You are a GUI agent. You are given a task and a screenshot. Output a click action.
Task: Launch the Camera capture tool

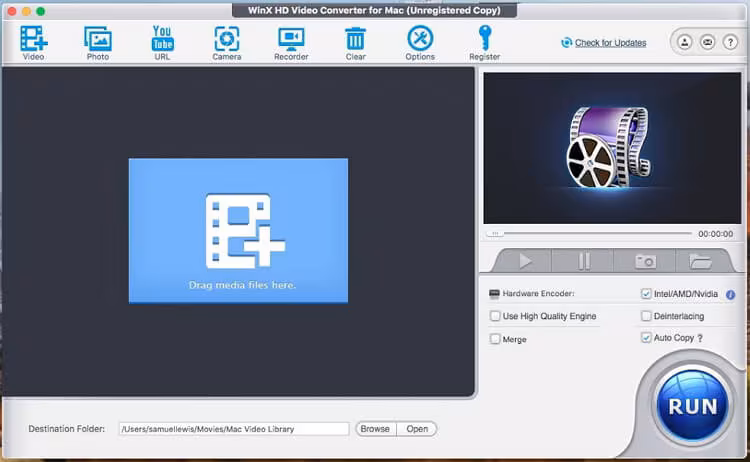(227, 43)
